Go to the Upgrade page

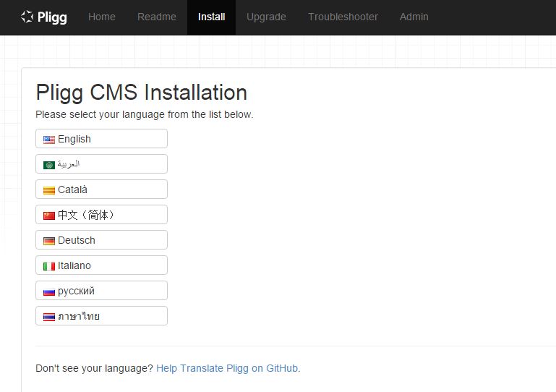point(266,17)
